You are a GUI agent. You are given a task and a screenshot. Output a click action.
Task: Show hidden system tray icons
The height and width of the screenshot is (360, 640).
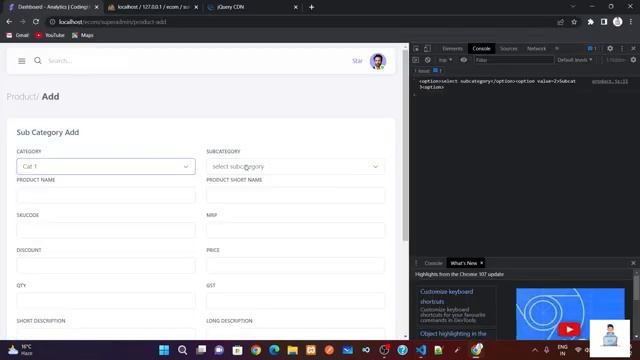click(535, 350)
